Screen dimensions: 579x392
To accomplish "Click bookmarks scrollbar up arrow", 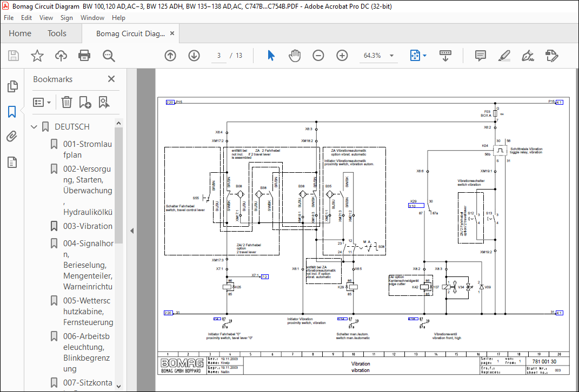I will click(118, 123).
